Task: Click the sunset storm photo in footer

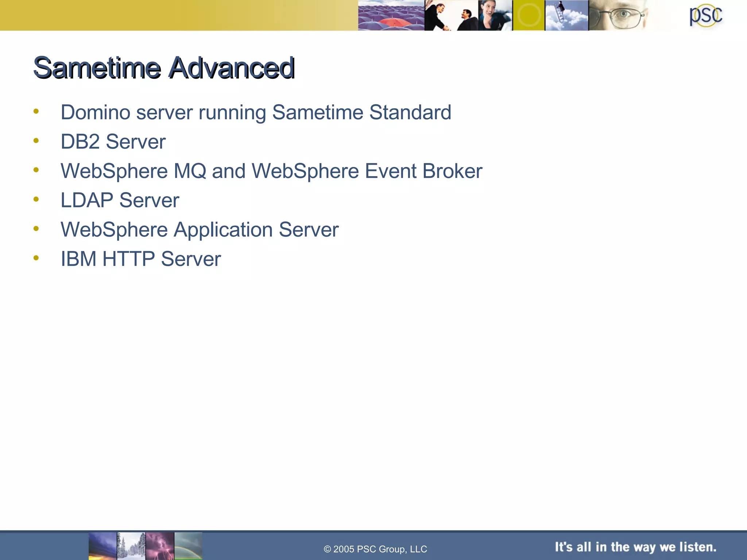Action: [x=102, y=546]
